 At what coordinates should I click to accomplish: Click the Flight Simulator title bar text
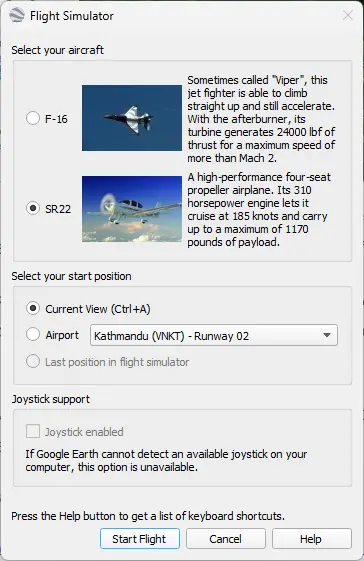[72, 16]
